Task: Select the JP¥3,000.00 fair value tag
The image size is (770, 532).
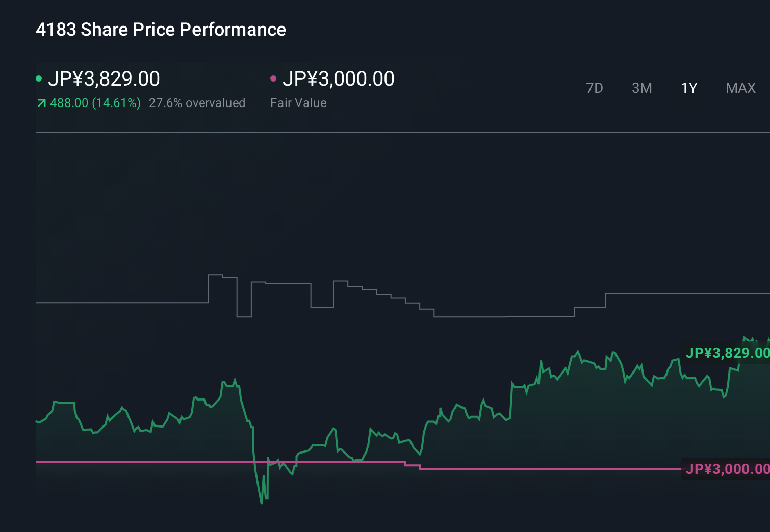Action: click(726, 468)
